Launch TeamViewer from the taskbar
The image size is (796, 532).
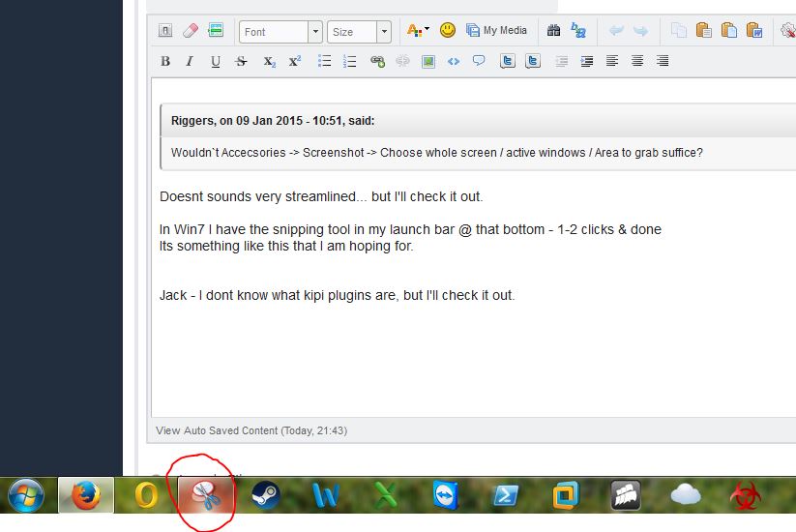coord(445,495)
